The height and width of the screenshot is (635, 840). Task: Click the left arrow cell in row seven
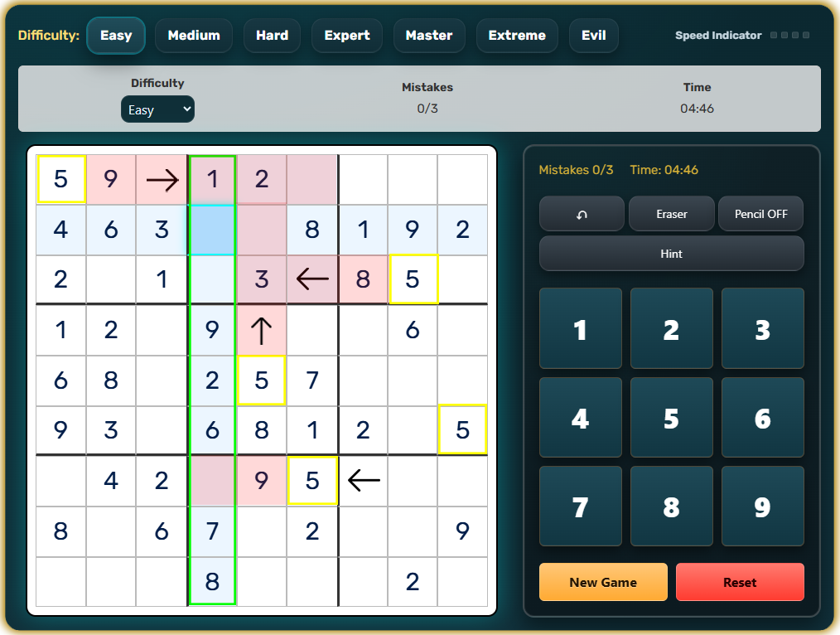[x=362, y=481]
